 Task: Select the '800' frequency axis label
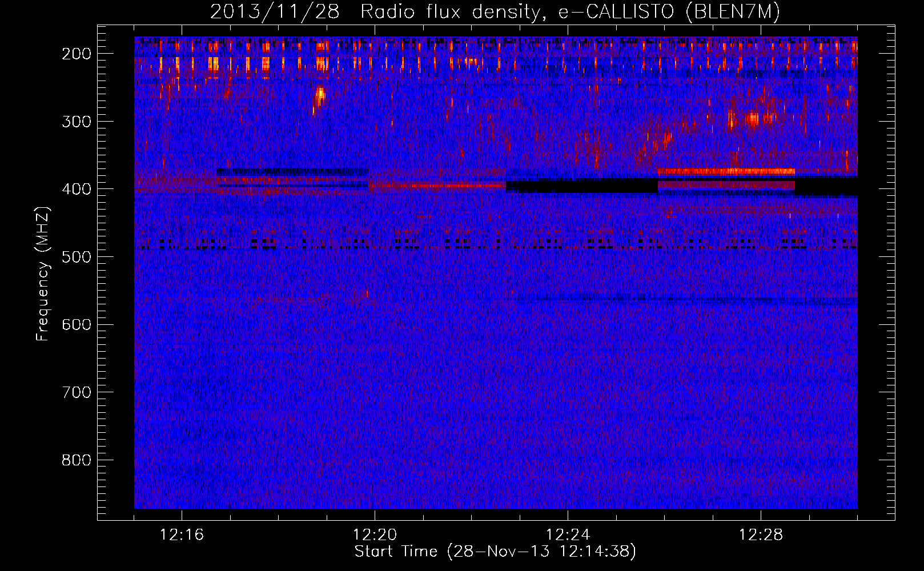coord(76,460)
